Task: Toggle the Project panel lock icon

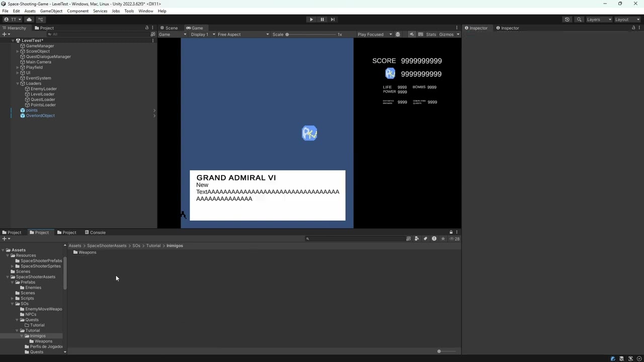Action: pyautogui.click(x=451, y=232)
